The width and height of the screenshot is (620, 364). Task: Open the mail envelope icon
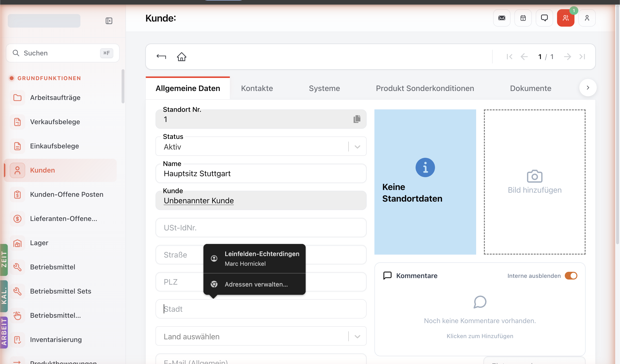[x=502, y=18]
